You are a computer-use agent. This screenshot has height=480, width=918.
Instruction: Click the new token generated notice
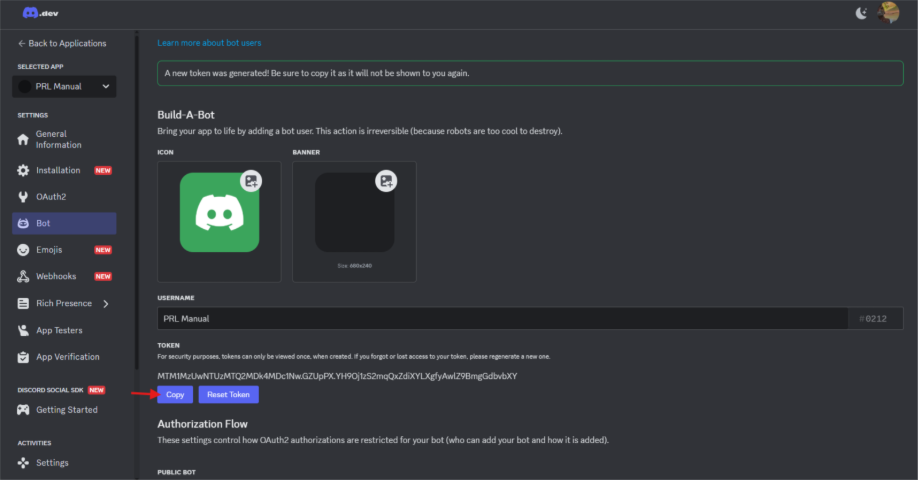(x=530, y=73)
